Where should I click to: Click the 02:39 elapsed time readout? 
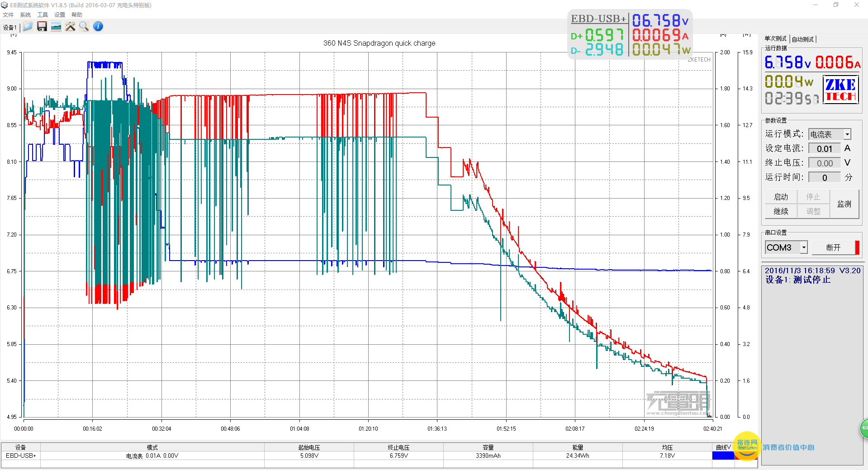[x=791, y=98]
